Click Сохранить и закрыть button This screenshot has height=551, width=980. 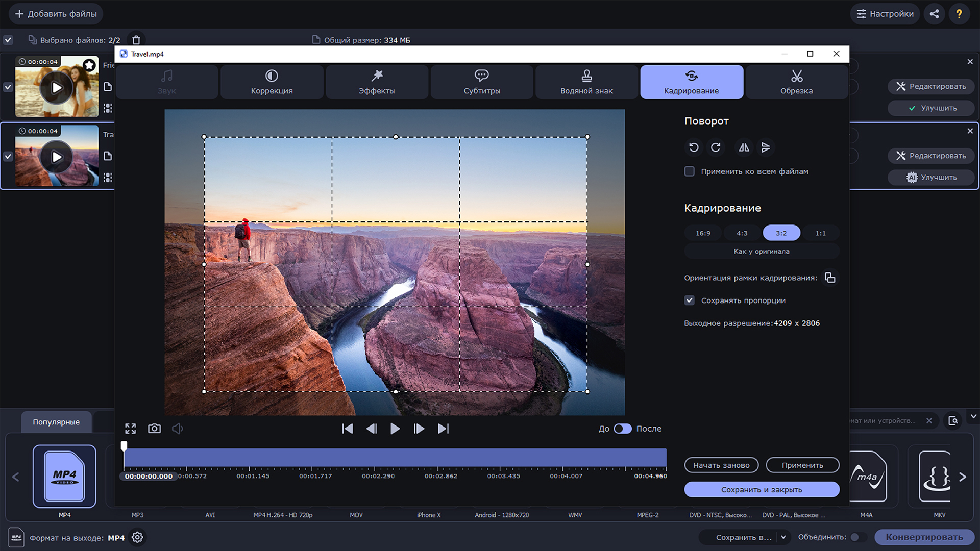coord(761,489)
